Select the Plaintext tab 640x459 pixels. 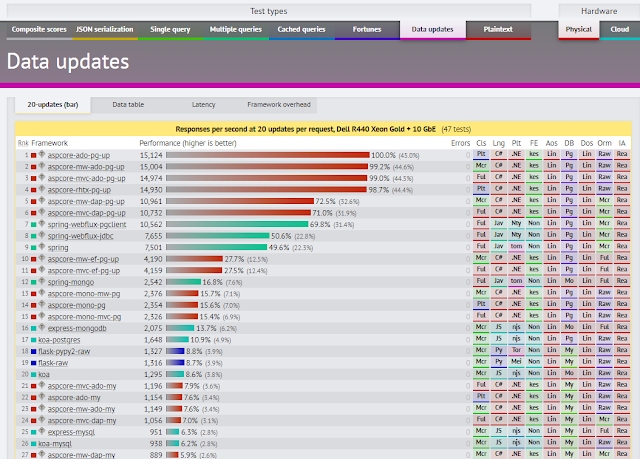[x=498, y=29]
